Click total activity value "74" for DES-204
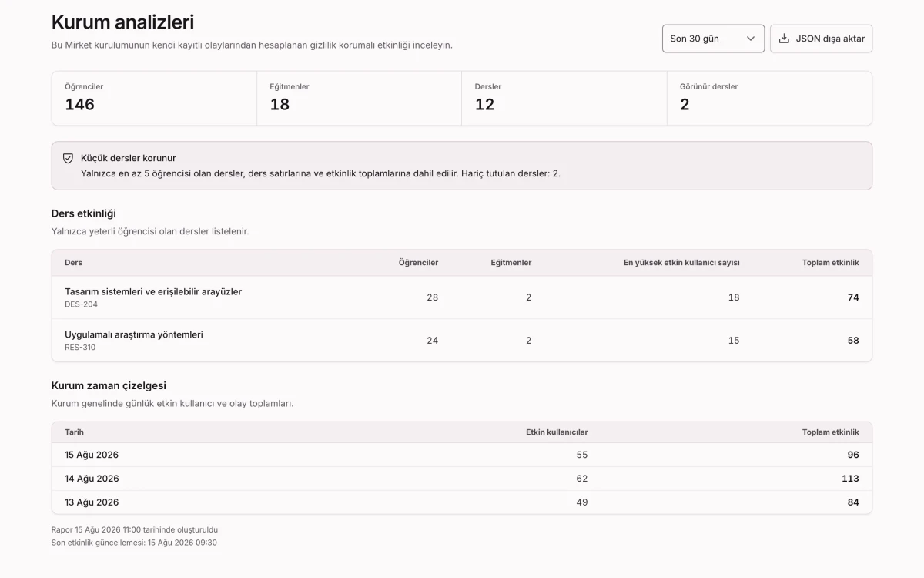The height and width of the screenshot is (578, 924). point(853,297)
